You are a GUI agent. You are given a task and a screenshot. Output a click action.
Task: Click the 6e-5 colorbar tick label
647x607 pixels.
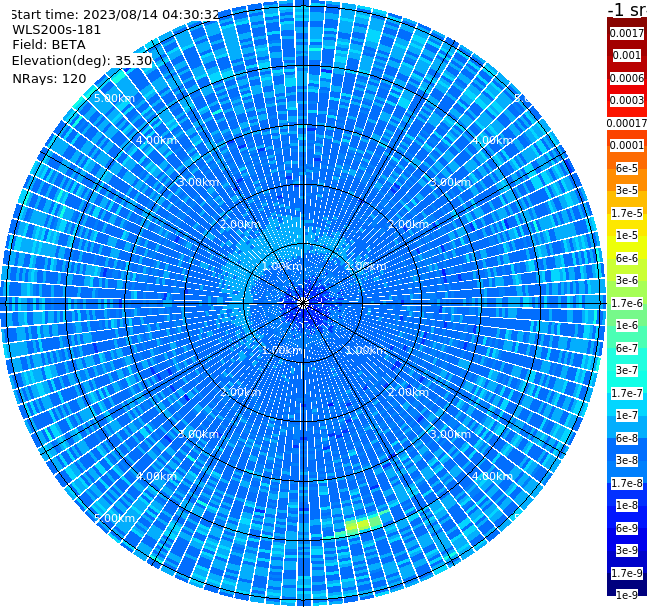[x=627, y=168]
